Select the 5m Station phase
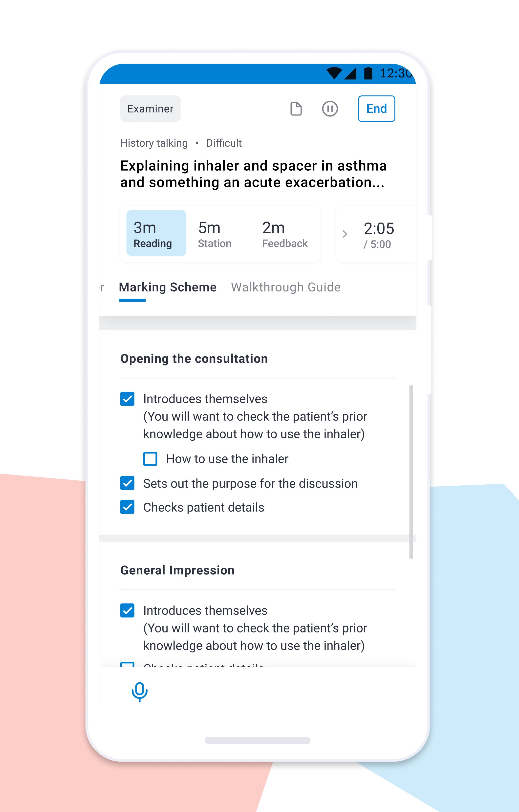This screenshot has width=519, height=812. 215,233
